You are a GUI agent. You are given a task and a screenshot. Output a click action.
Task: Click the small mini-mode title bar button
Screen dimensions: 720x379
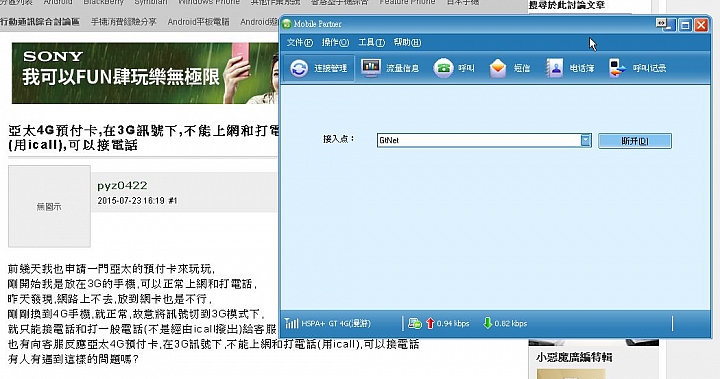pos(661,22)
